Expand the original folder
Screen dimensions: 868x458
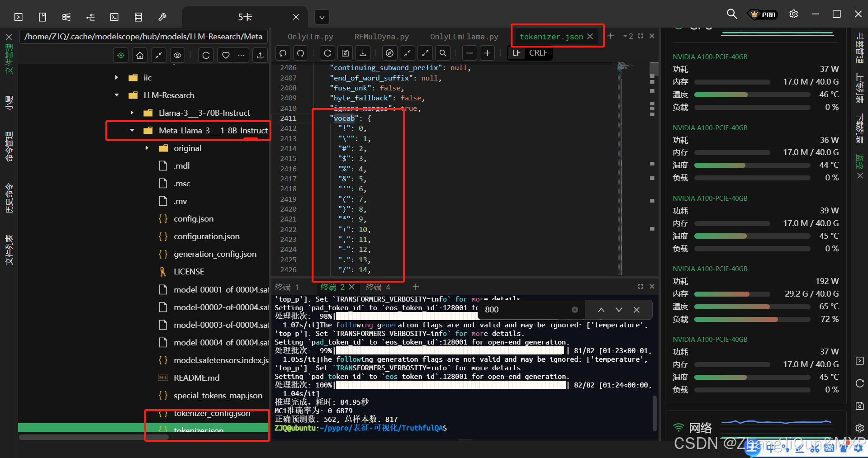pyautogui.click(x=147, y=148)
